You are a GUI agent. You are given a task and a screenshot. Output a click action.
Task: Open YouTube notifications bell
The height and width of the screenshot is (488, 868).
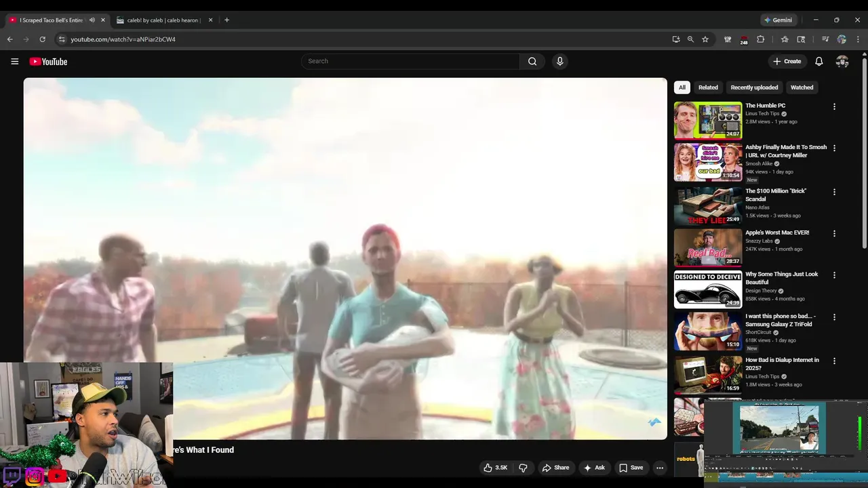(x=818, y=62)
